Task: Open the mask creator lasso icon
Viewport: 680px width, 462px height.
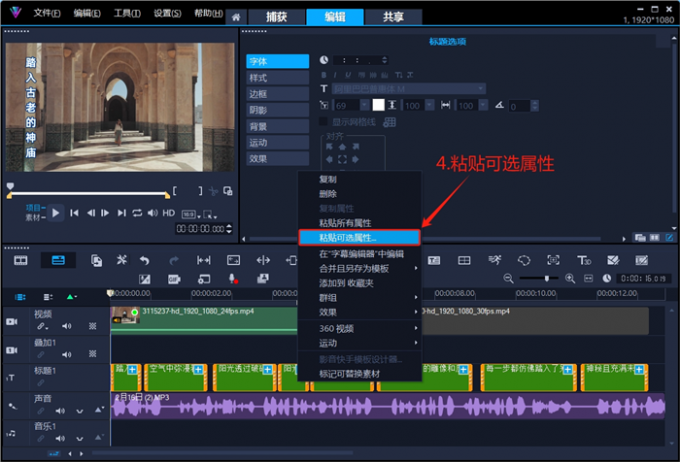Action: (524, 260)
